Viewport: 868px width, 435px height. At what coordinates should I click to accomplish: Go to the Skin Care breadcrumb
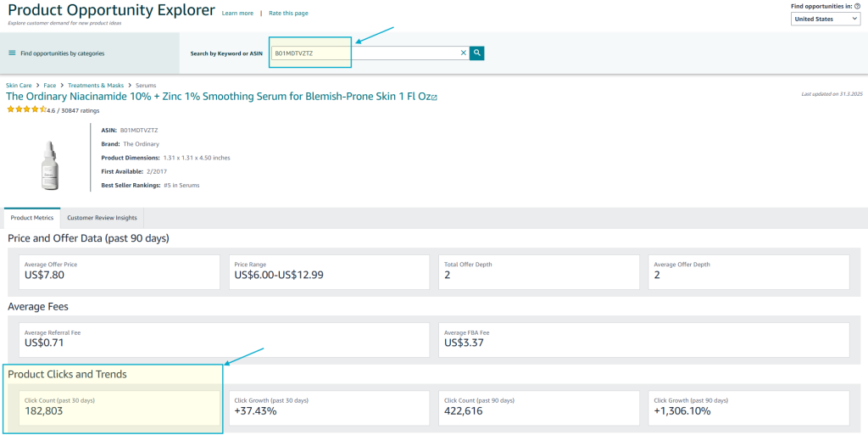(x=19, y=86)
